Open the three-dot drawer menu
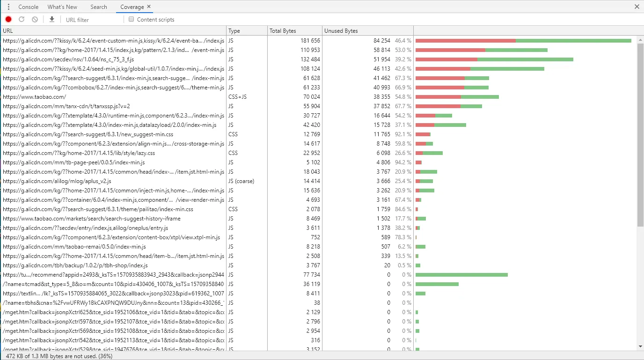 (x=8, y=7)
